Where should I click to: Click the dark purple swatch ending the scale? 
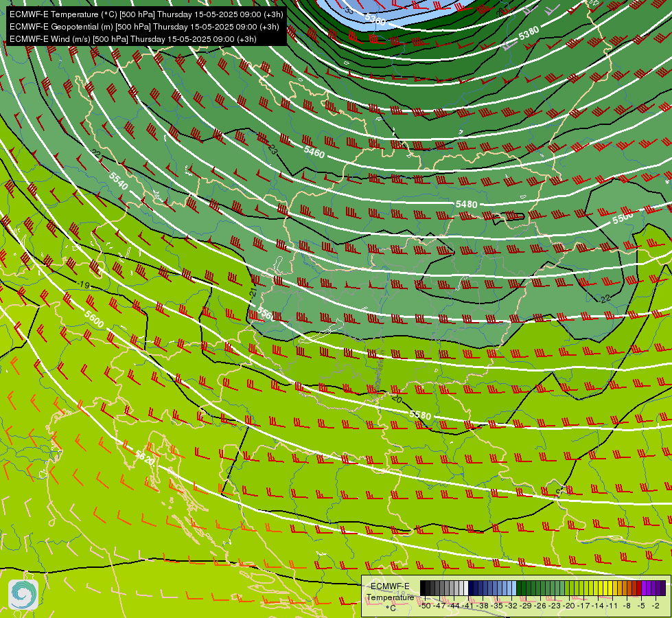(x=663, y=588)
